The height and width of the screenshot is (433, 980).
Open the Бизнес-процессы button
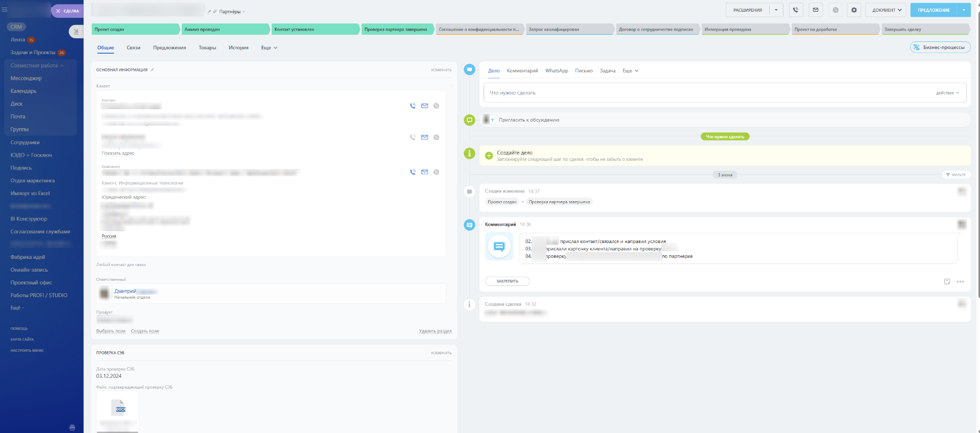[x=940, y=47]
